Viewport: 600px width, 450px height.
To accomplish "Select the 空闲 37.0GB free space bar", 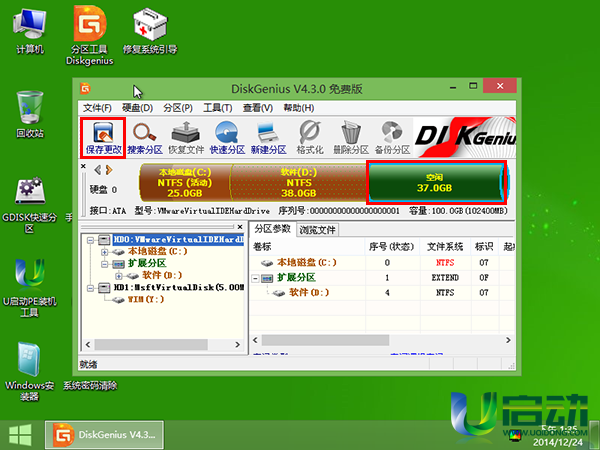I will (435, 183).
